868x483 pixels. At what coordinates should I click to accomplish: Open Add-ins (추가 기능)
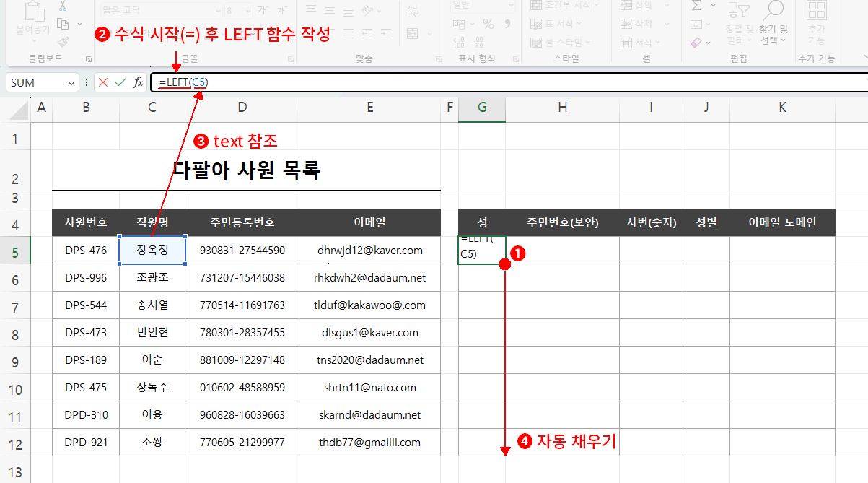817,23
